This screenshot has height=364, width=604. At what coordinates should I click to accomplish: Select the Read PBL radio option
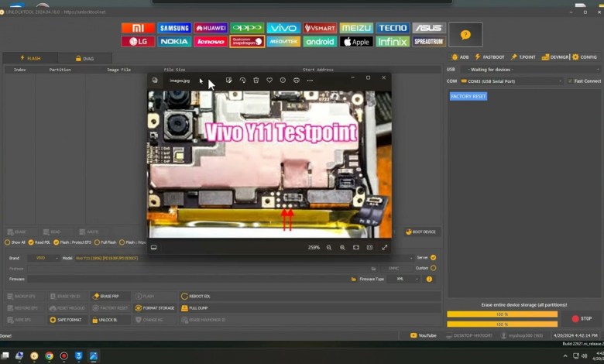pos(31,242)
